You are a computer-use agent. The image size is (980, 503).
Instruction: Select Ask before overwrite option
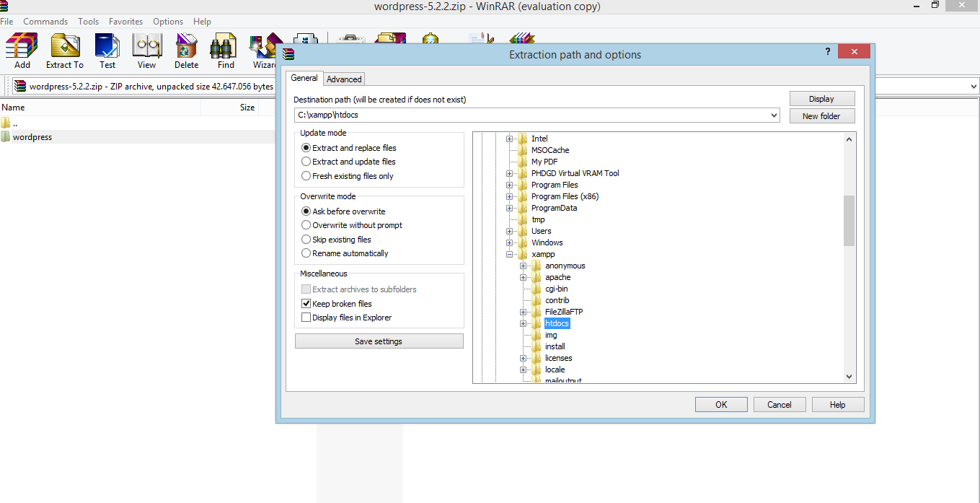tap(343, 211)
